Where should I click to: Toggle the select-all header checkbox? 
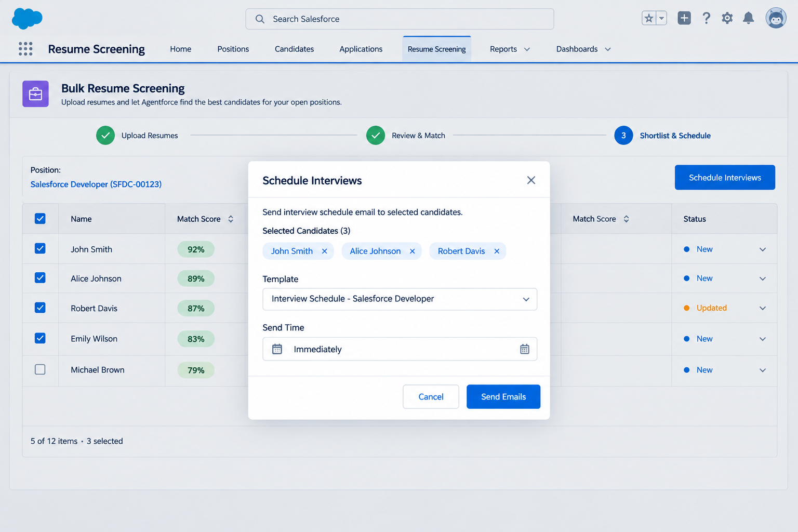[x=40, y=219]
